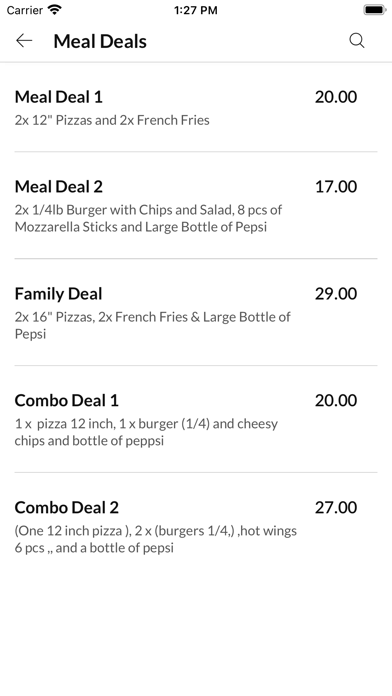Choose the Combo Deal 1 title

point(67,400)
